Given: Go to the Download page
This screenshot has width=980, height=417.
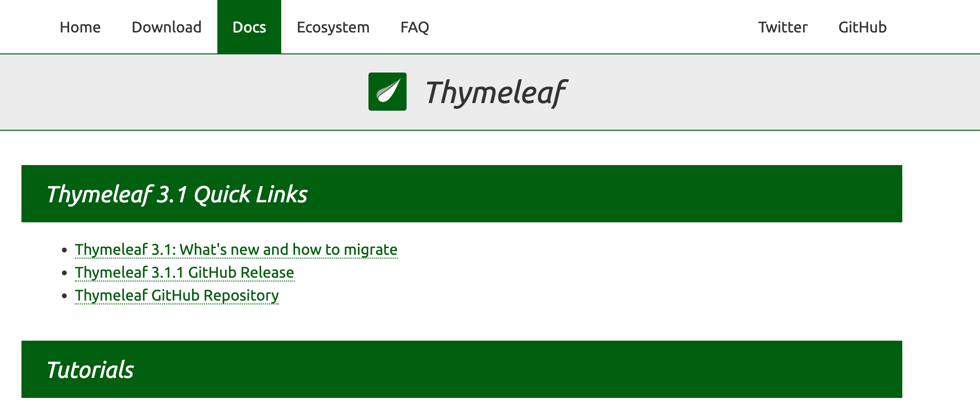Looking at the screenshot, I should 166,27.
